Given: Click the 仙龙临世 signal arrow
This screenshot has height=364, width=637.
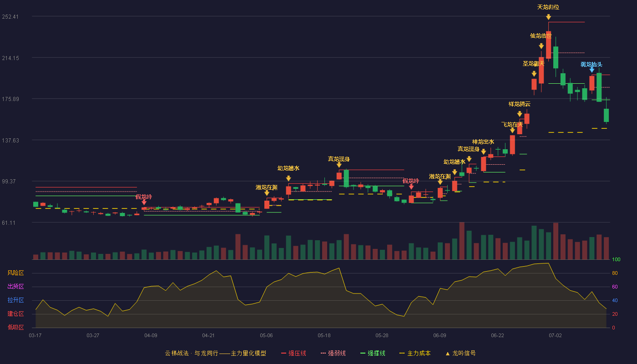Looking at the screenshot, I should click(x=541, y=46).
